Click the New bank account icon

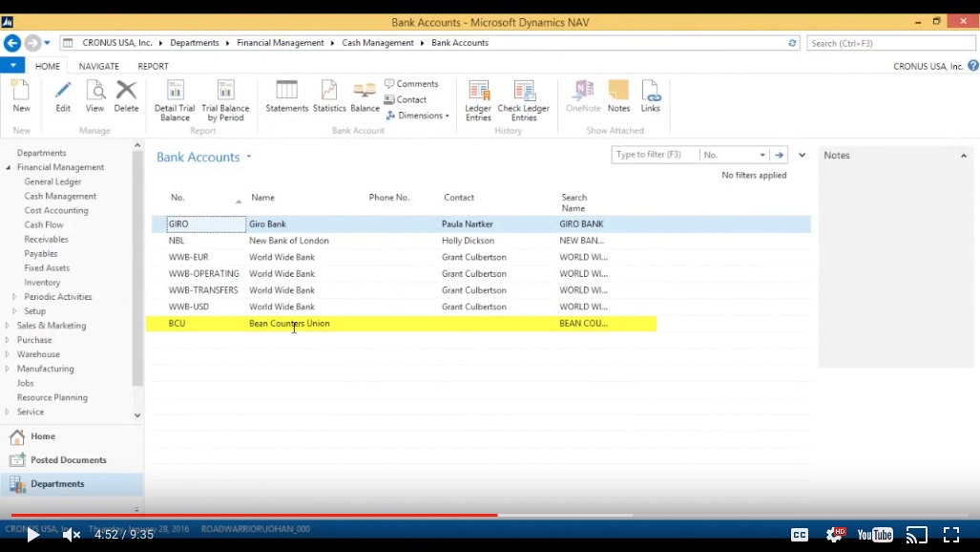(21, 96)
